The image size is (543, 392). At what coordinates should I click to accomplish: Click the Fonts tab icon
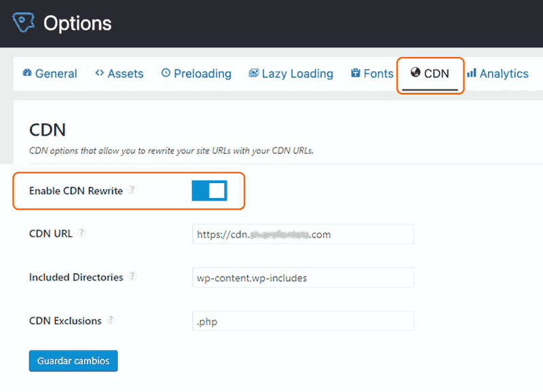tap(355, 73)
